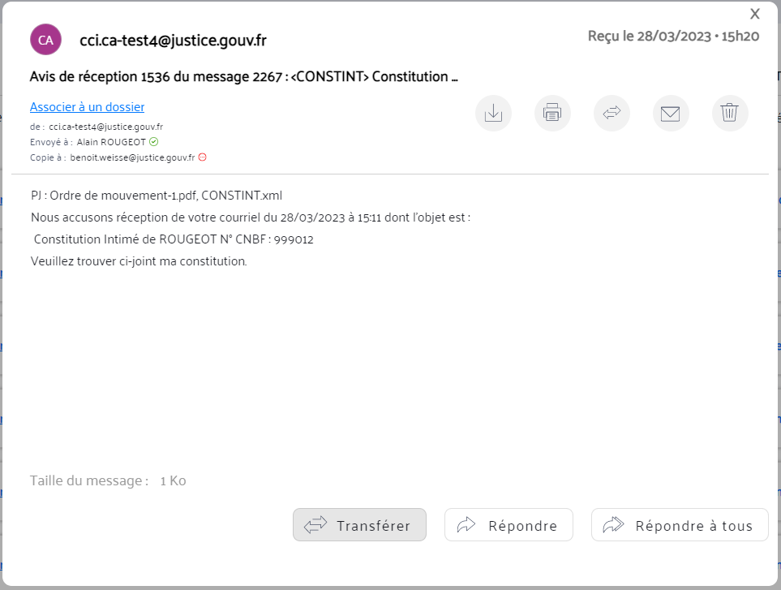Click the Transférer button

tap(360, 525)
